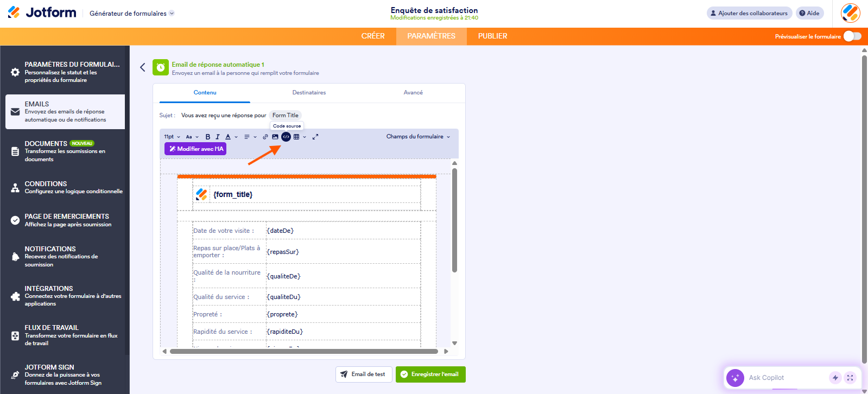Viewport: 868px width, 394px height.
Task: Insert a table with the grid icon
Action: [296, 137]
